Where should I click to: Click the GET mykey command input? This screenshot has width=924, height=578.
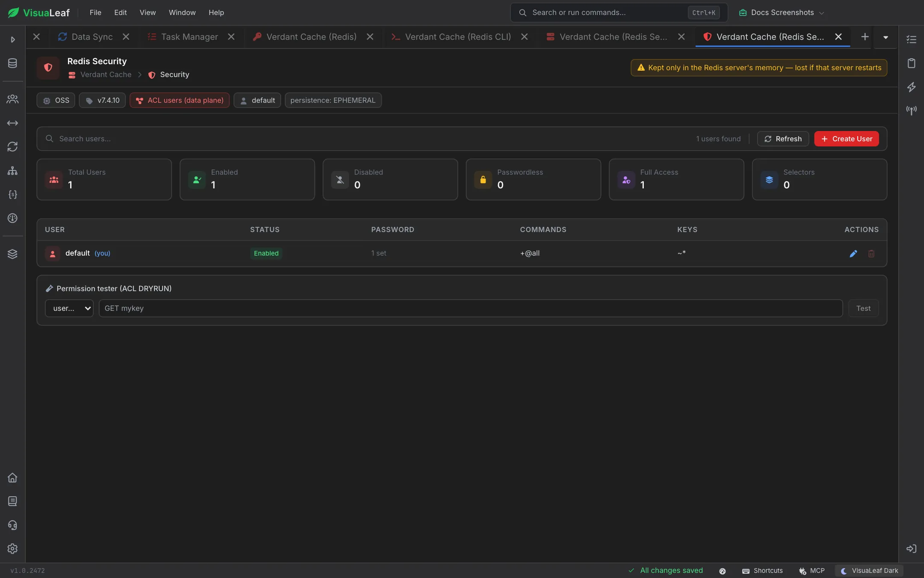point(471,308)
